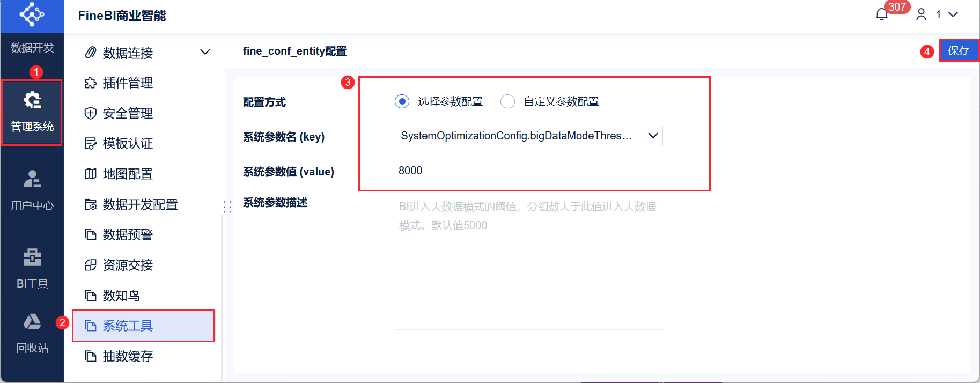Click the 抽数缓存 icon
The width and height of the screenshot is (980, 383).
click(x=91, y=356)
